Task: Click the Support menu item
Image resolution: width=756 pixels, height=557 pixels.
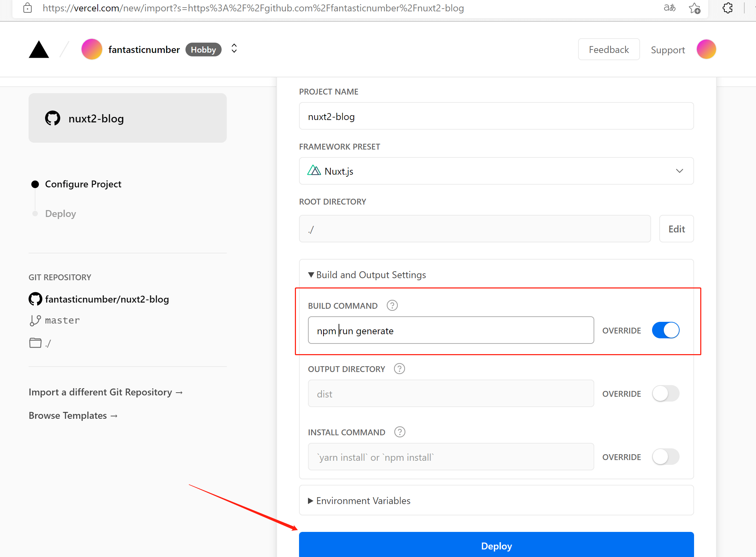Action: click(x=668, y=50)
